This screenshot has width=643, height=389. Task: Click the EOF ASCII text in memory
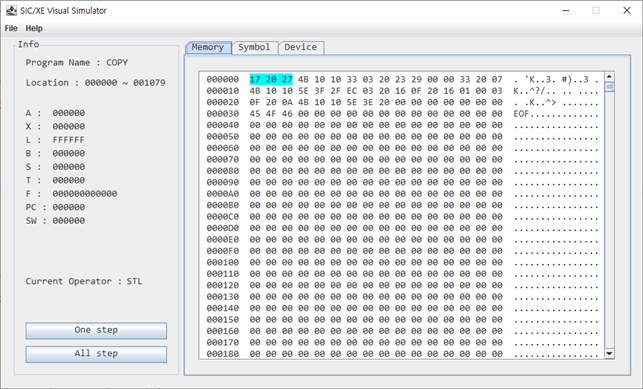point(521,114)
